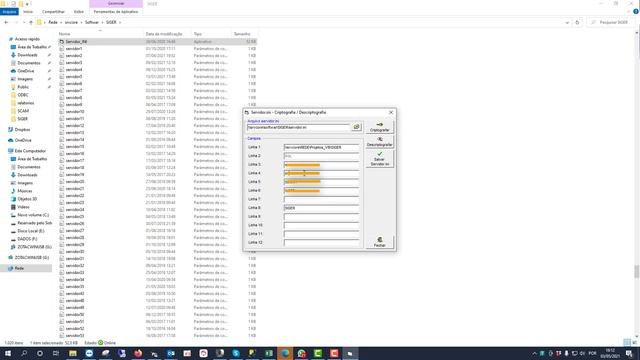Click the taskbar search icon
640x360 pixels.
coord(24,353)
